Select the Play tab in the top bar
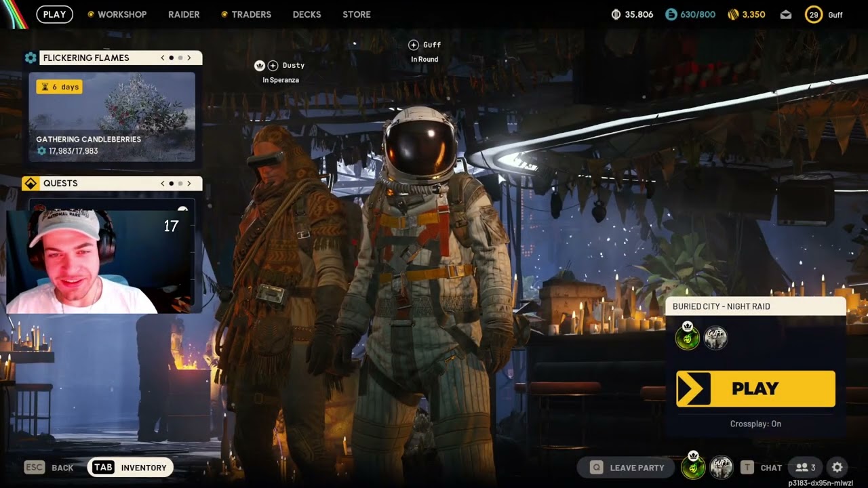 54,14
